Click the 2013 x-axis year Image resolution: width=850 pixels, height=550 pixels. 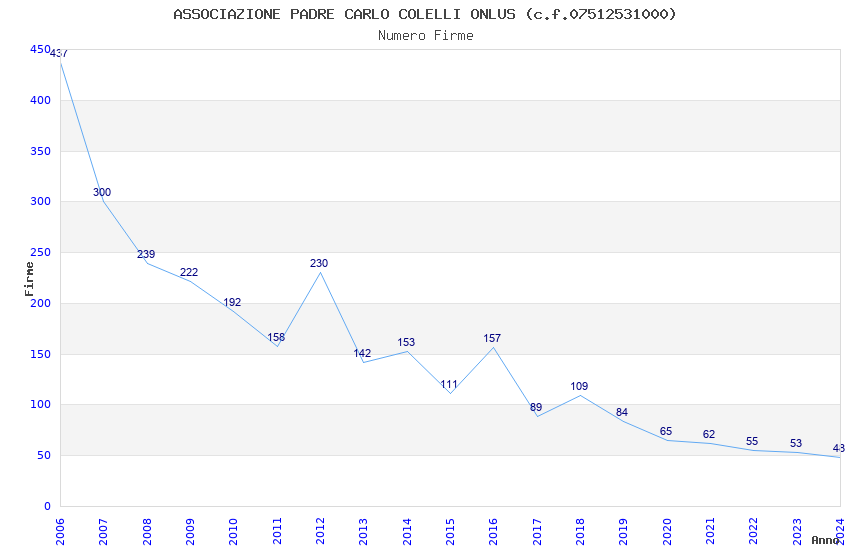363,532
